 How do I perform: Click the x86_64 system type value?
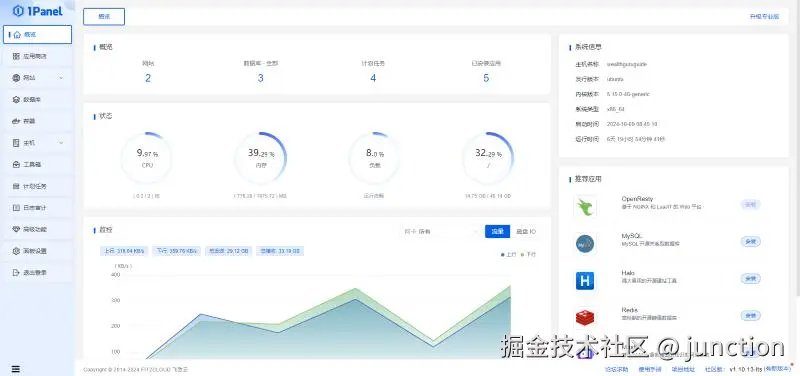(615, 109)
